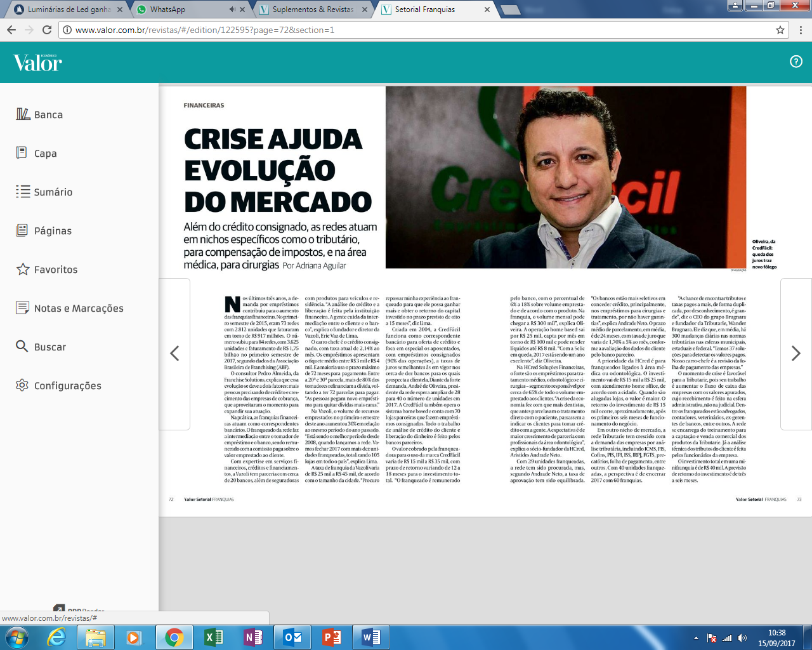Click the browser forward arrow
The height and width of the screenshot is (650, 812).
[x=29, y=30]
